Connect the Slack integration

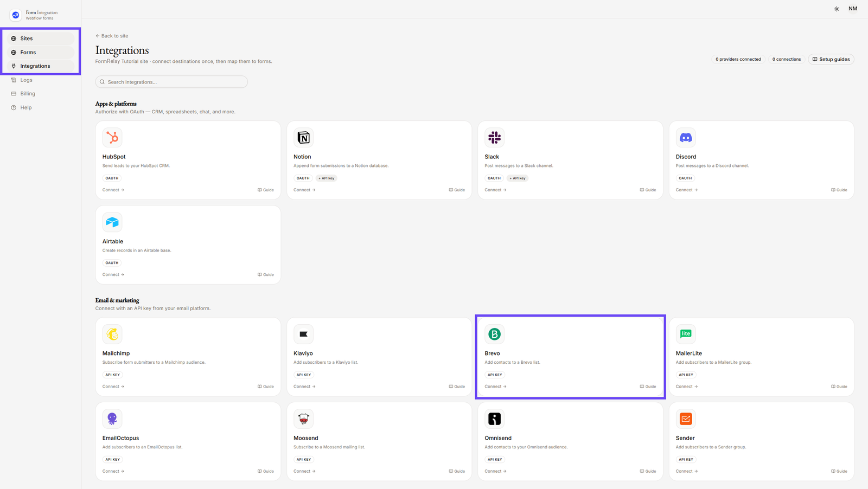495,190
